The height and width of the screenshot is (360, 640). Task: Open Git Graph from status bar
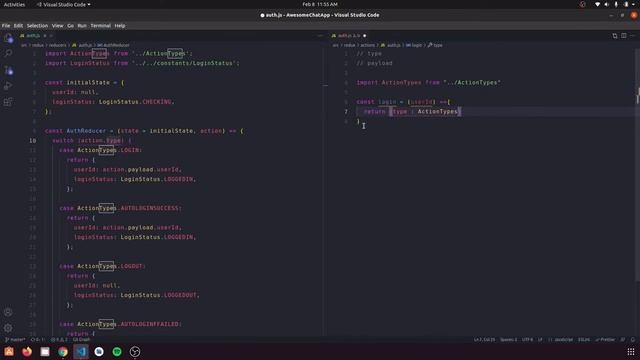coord(81,340)
